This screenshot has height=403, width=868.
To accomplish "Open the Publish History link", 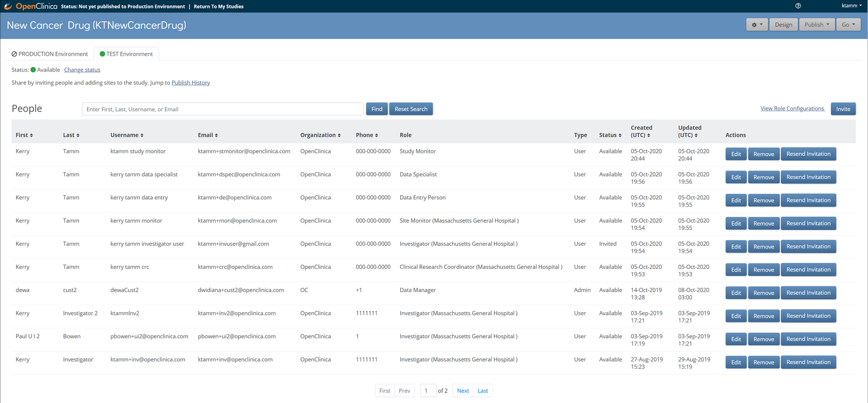I will click(x=190, y=83).
